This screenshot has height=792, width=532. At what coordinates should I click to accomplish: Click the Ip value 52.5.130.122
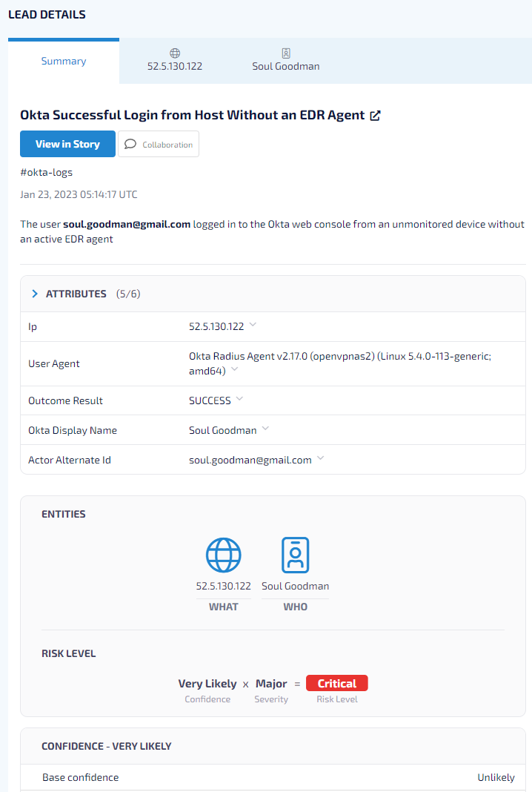216,326
